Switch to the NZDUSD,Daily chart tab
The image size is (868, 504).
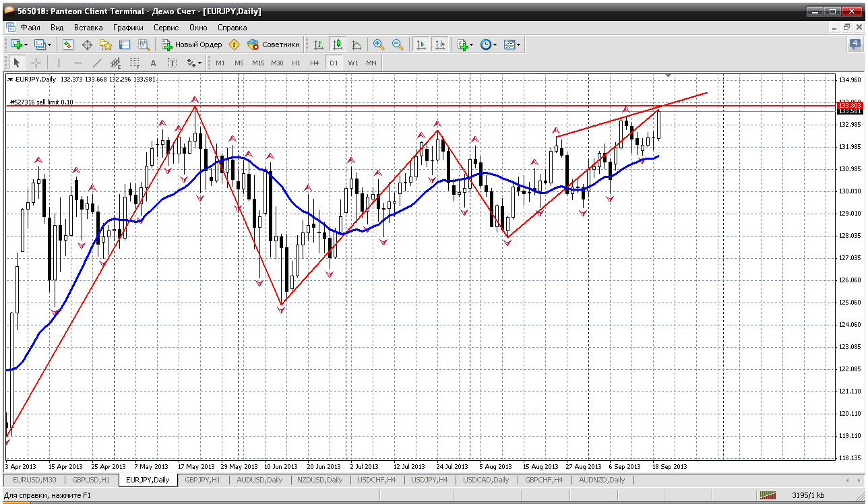coord(319,480)
